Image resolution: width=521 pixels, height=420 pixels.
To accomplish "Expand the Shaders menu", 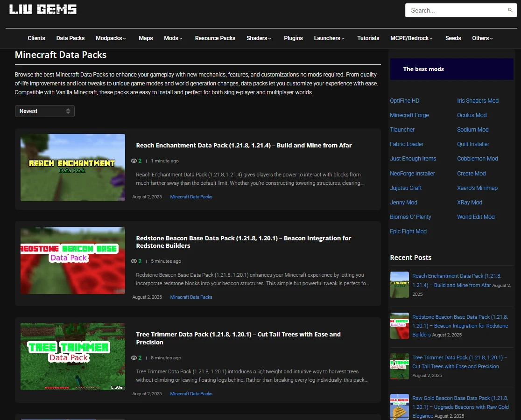I will (259, 38).
